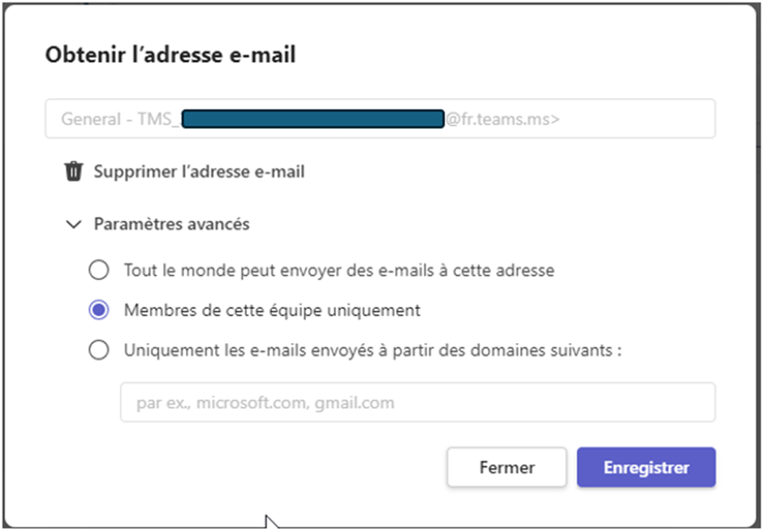Screen dimensions: 767x532
Task: Click the redacted blue bar in the address
Action: click(x=312, y=119)
